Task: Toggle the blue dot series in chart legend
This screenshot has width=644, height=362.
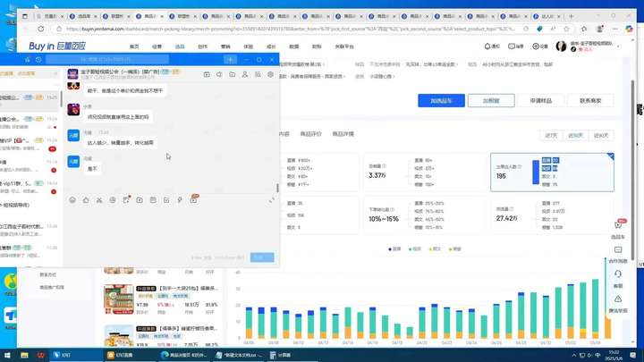Action: pyautogui.click(x=394, y=248)
